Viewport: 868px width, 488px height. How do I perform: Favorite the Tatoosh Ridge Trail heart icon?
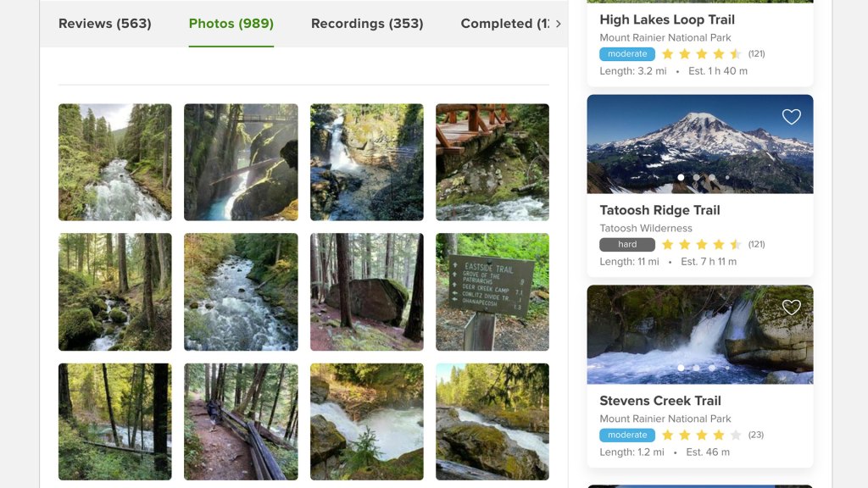point(791,117)
